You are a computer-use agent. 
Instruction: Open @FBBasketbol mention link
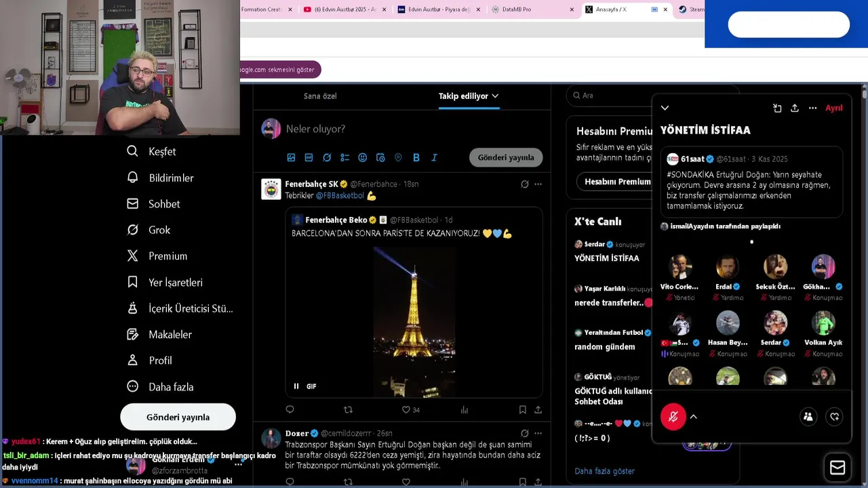point(340,196)
